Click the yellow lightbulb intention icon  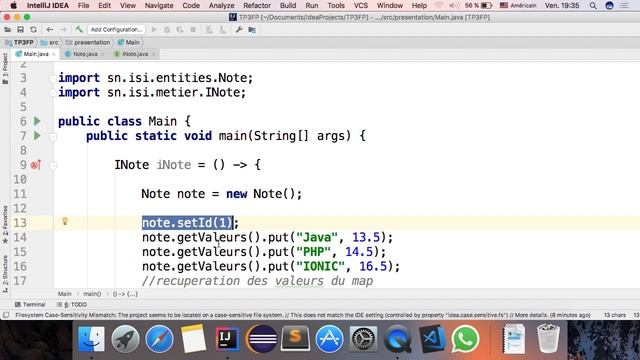click(x=64, y=221)
